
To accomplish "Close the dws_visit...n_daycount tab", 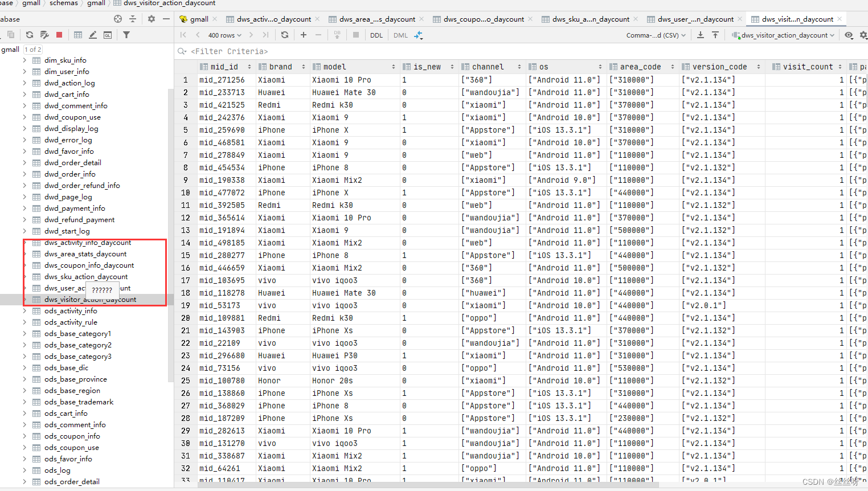I will 840,19.
